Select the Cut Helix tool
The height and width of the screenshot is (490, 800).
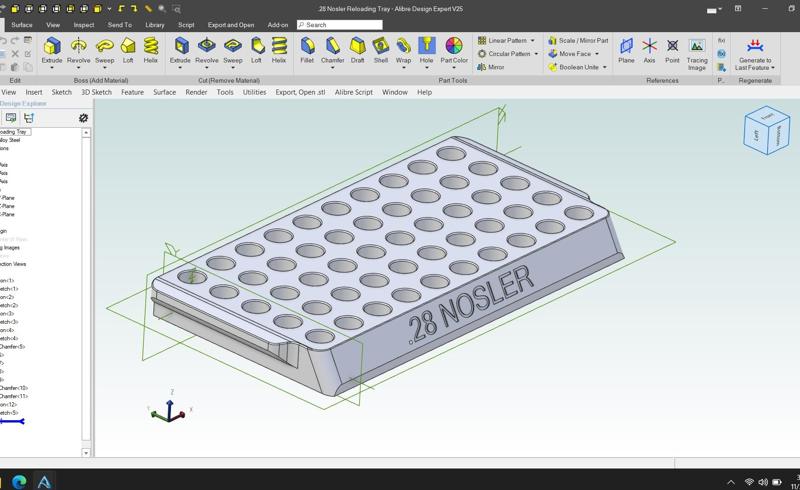[279, 50]
